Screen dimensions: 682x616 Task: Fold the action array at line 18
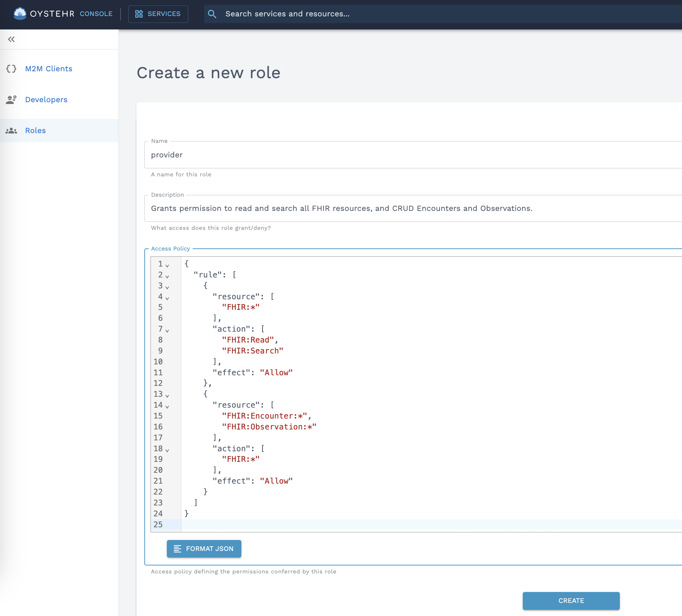[x=167, y=450]
